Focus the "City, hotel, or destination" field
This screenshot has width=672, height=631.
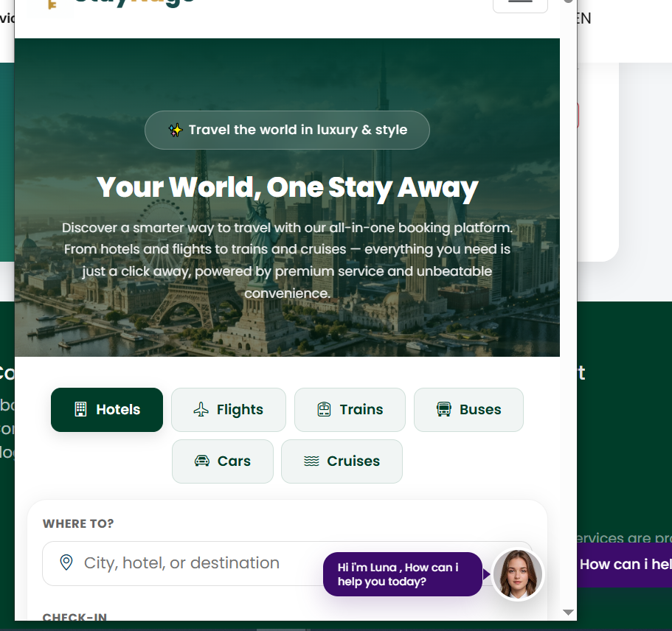tap(192, 563)
